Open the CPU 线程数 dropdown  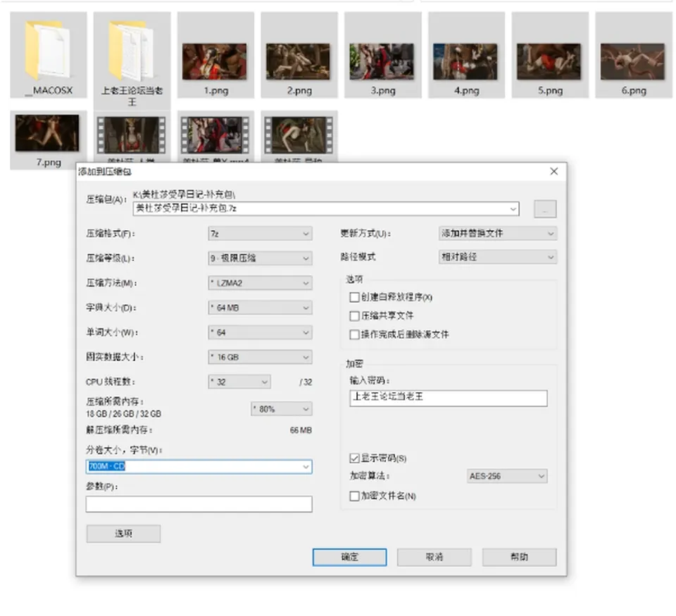coord(239,382)
